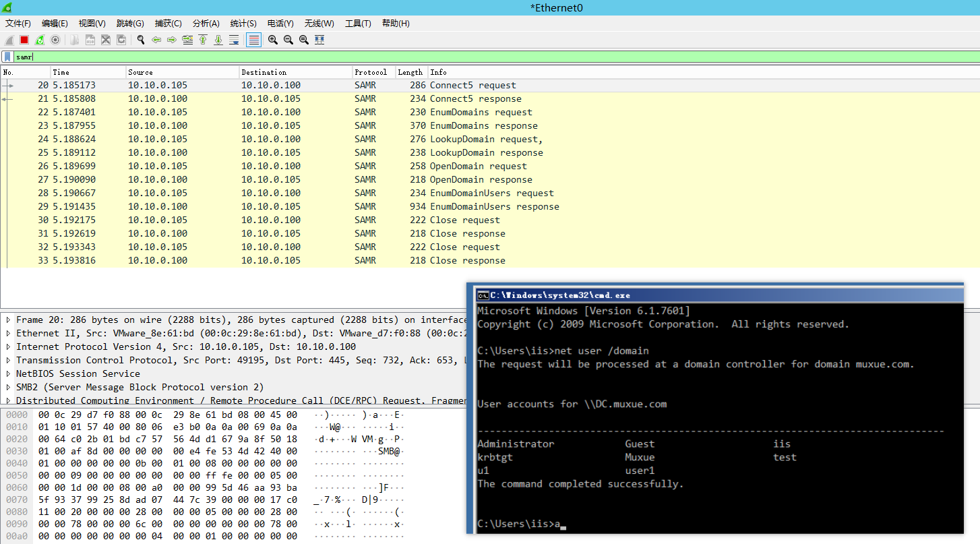Sort packets by the No. column
This screenshot has height=544, width=980.
point(26,72)
